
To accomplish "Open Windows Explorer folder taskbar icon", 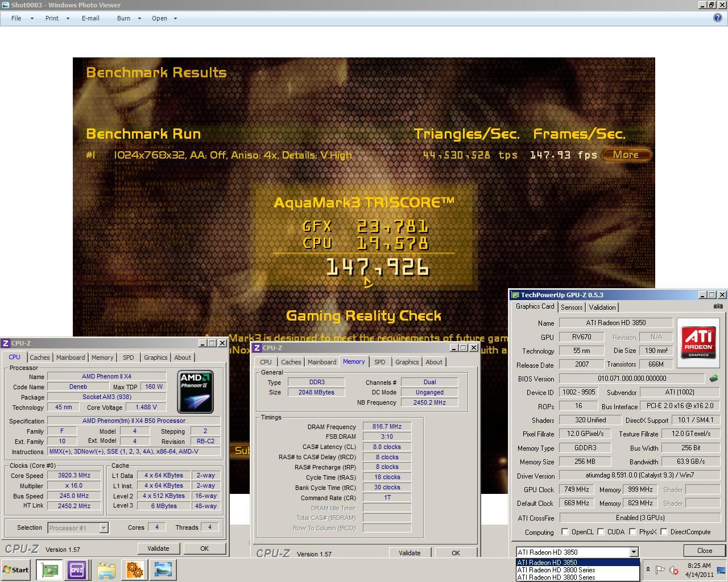I will click(106, 570).
